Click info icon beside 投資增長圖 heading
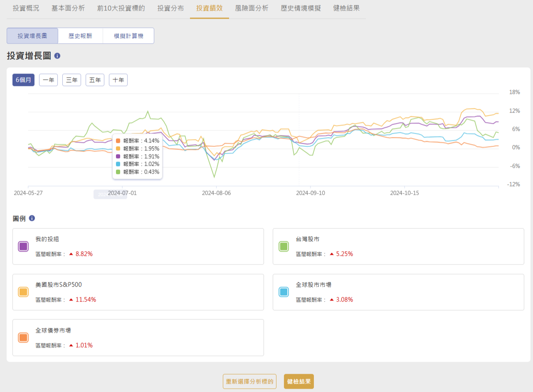 57,56
